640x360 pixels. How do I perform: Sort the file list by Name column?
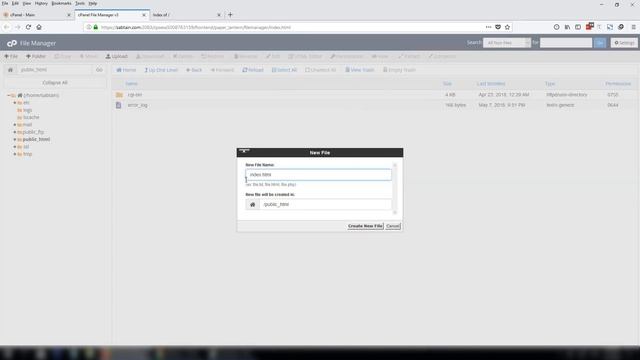click(131, 83)
